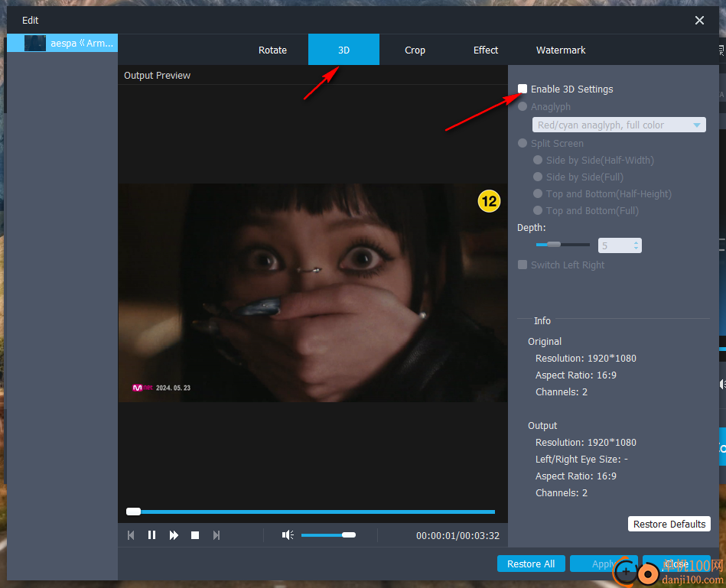Open the Effect tab
This screenshot has width=726, height=588.
tap(486, 50)
